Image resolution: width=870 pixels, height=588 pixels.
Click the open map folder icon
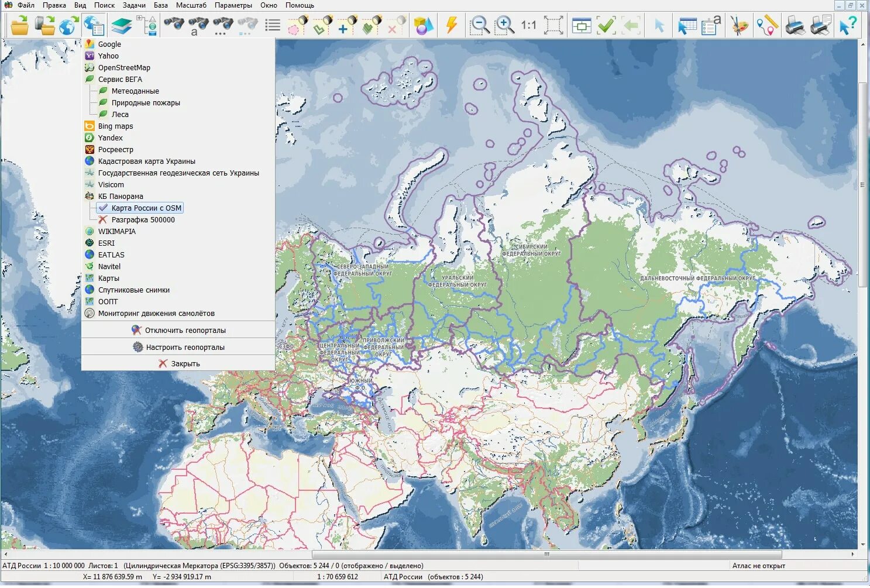click(x=20, y=25)
